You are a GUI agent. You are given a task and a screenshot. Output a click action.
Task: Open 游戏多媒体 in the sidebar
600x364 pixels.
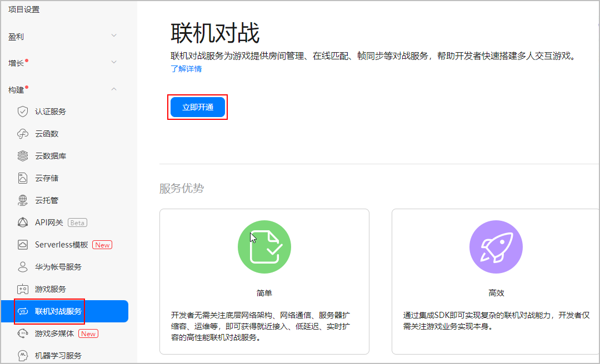[54, 333]
